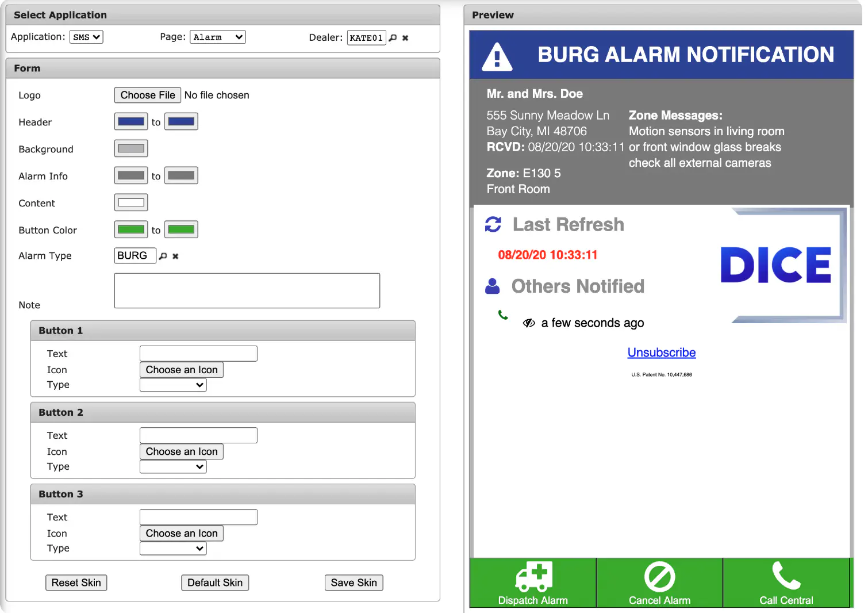Click the Call Central phone icon
868x613 pixels.
[x=786, y=576]
